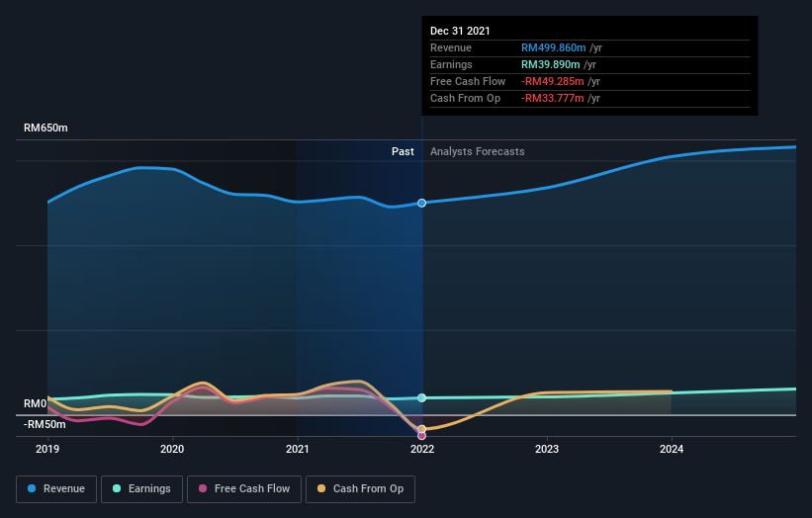Image resolution: width=812 pixels, height=518 pixels.
Task: Toggle the Earnings series legend button
Action: (x=141, y=489)
